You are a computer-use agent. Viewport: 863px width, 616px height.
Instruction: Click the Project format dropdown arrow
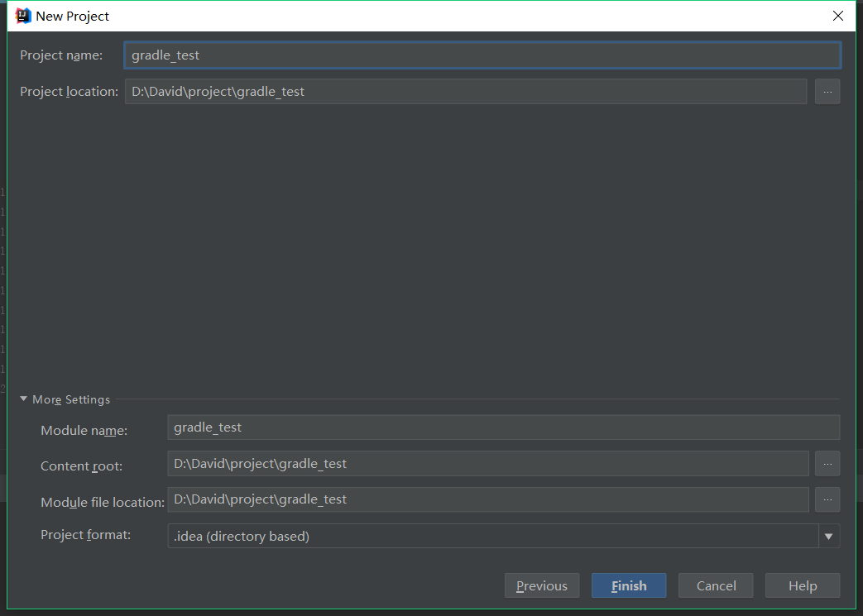(828, 535)
